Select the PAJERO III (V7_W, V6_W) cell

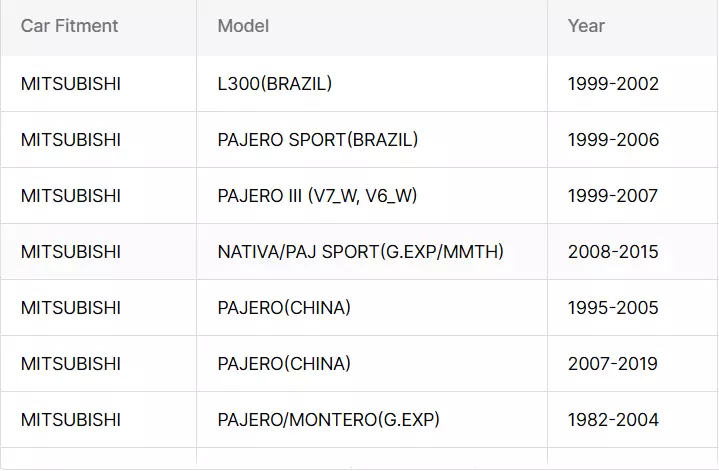click(x=317, y=196)
